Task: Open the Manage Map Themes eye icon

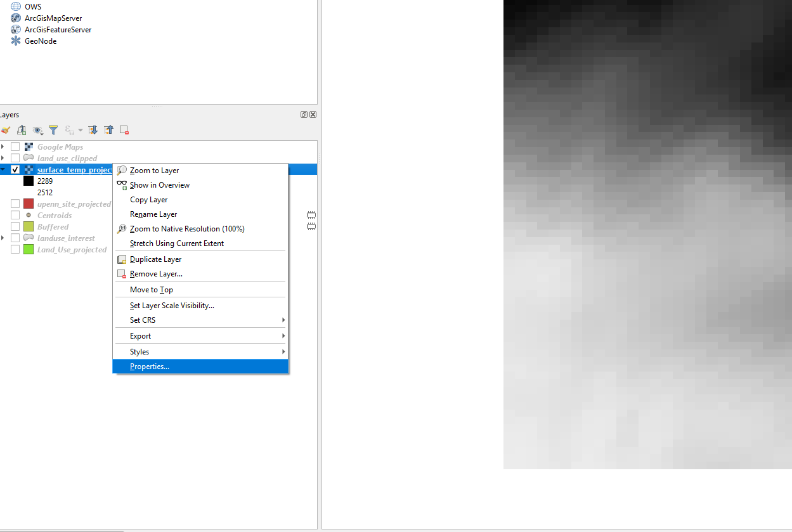Action: (x=38, y=130)
